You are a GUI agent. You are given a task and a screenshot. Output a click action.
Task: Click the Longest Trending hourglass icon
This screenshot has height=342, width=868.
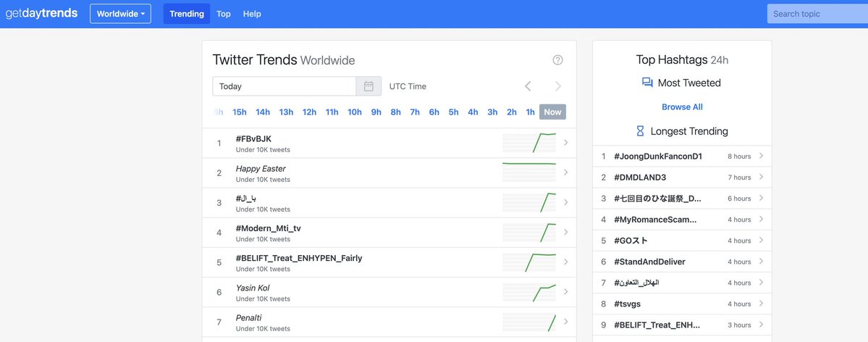click(x=640, y=131)
